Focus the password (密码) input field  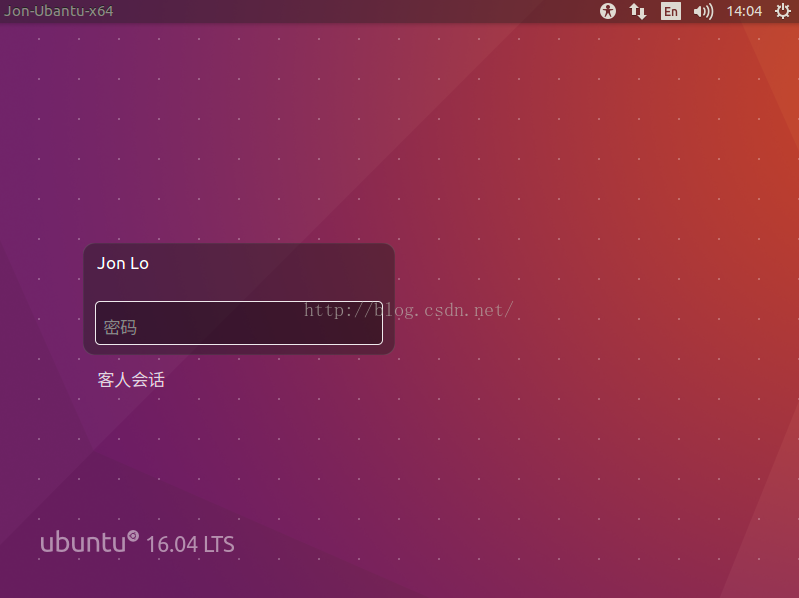coord(238,323)
